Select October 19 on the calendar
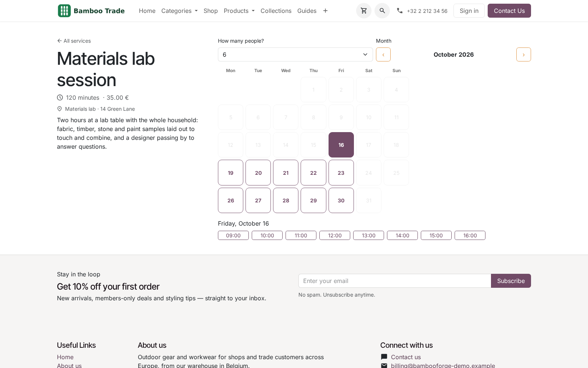Screen dimensions: 588x368 tap(230, 173)
